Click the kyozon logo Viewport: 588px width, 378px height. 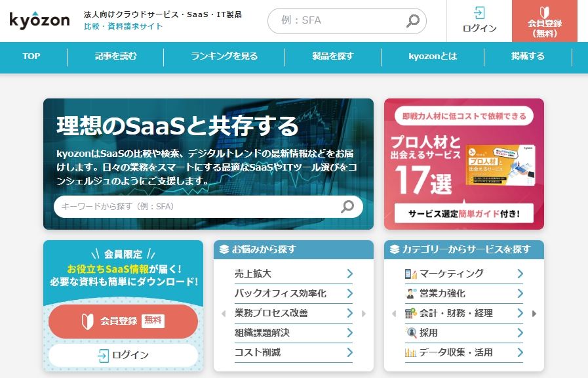click(39, 20)
